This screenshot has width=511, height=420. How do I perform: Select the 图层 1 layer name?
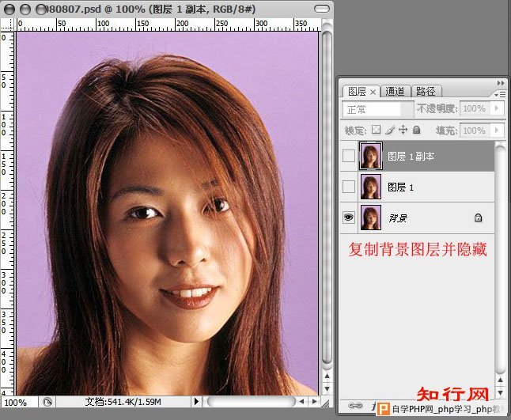click(400, 187)
